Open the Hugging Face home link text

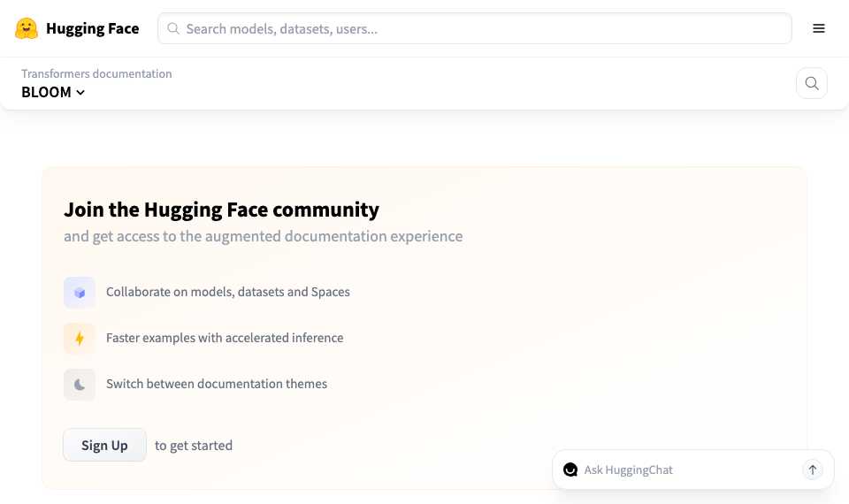click(93, 28)
